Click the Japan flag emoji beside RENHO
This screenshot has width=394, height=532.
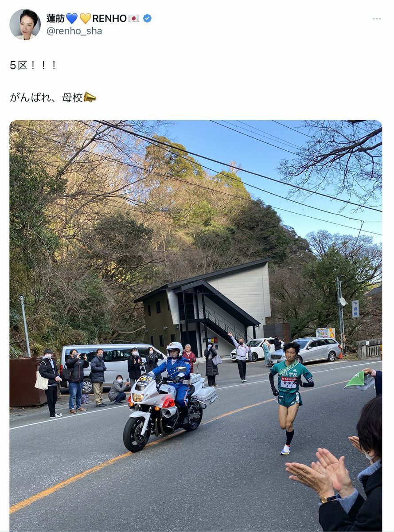133,18
